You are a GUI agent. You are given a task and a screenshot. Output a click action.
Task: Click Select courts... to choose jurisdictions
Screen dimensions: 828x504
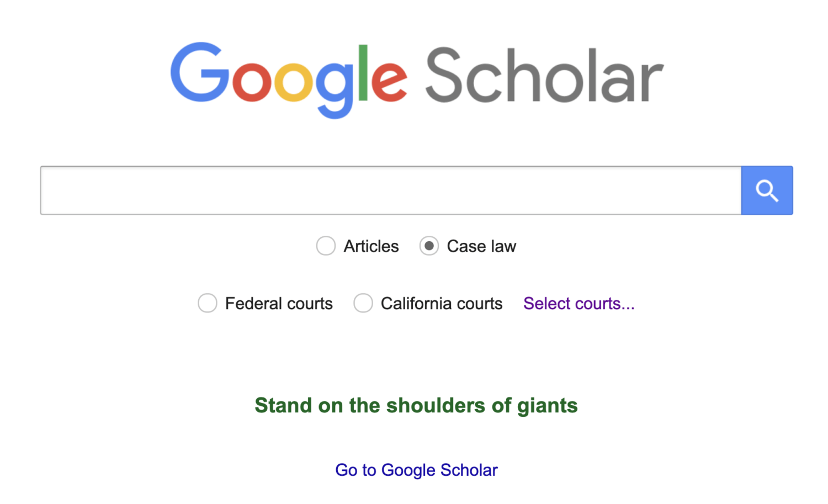pos(578,303)
